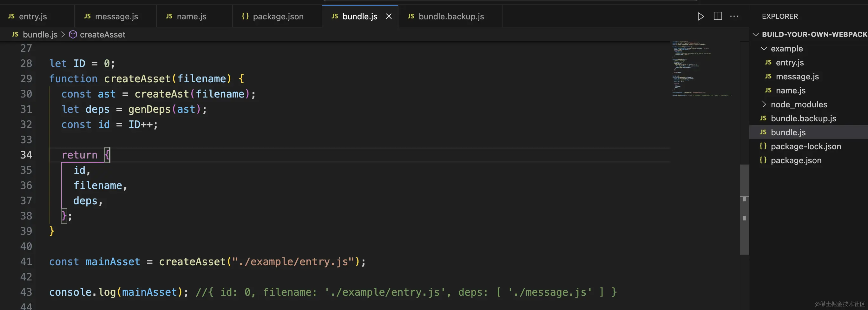The image size is (868, 310).
Task: Click the "./example/entry.js" string on line 41
Action: point(293,261)
